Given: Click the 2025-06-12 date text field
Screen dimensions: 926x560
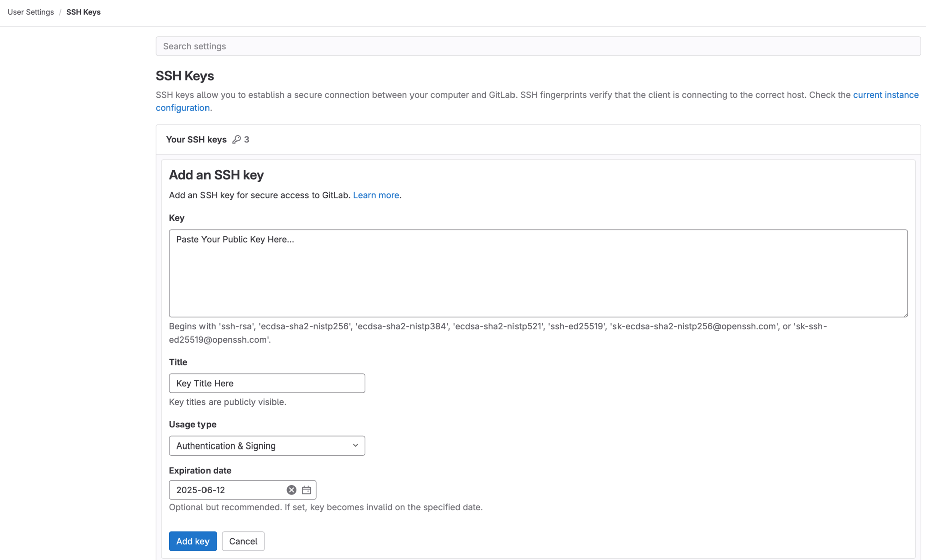Looking at the screenshot, I should pyautogui.click(x=226, y=490).
